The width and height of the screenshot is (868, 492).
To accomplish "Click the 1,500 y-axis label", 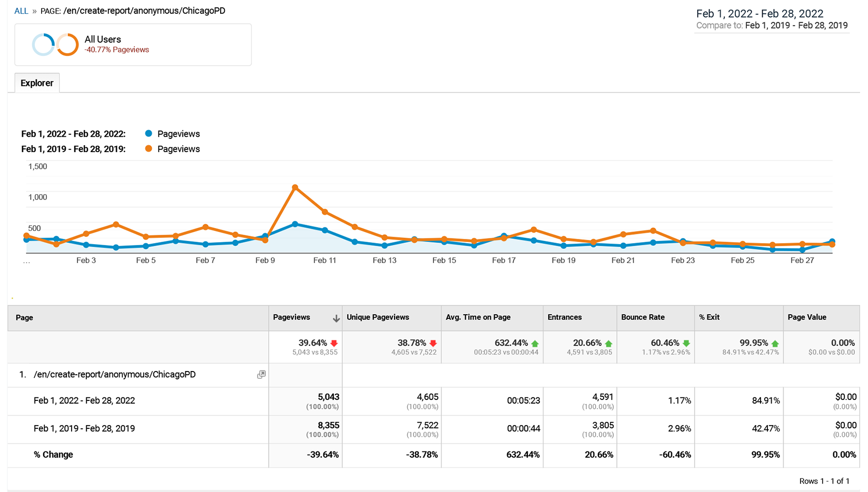I will pyautogui.click(x=37, y=167).
